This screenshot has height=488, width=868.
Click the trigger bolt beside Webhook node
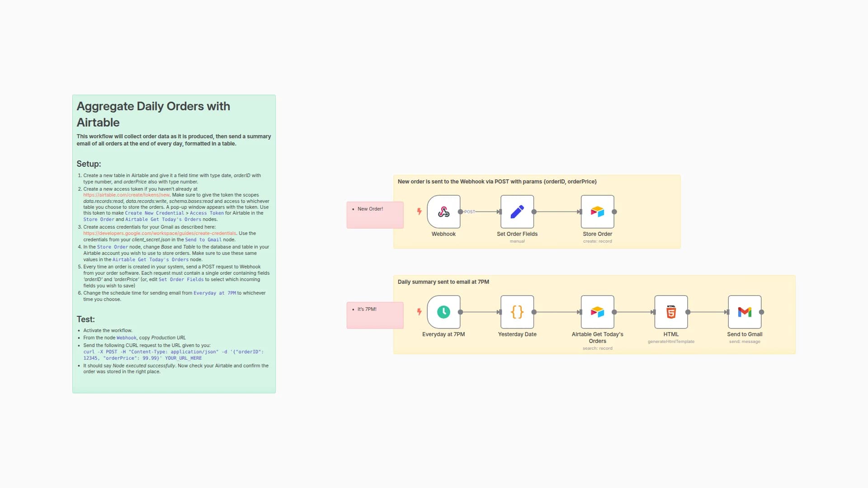(420, 211)
